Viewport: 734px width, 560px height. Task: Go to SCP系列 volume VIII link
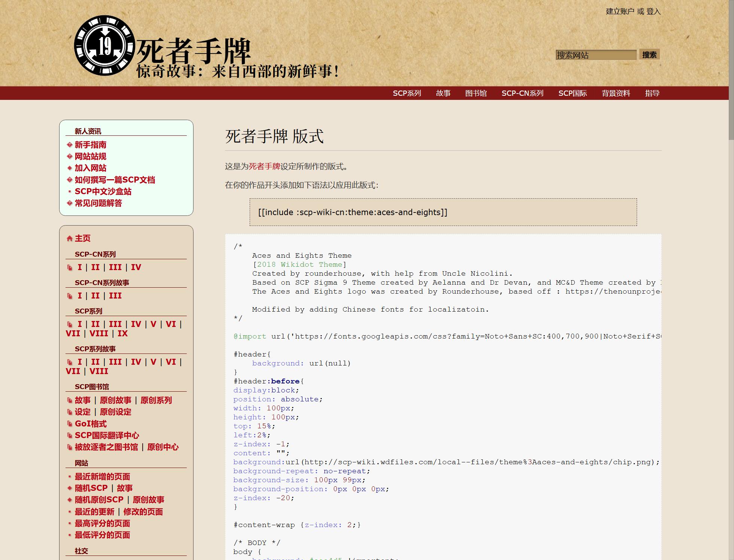pos(99,333)
